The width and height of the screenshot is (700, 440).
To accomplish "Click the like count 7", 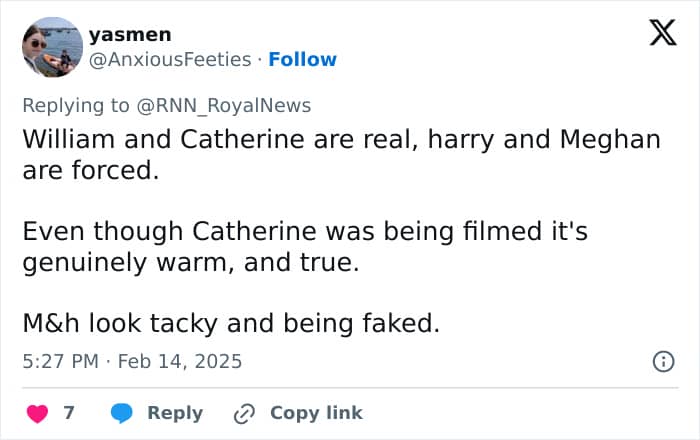I will click(69, 413).
